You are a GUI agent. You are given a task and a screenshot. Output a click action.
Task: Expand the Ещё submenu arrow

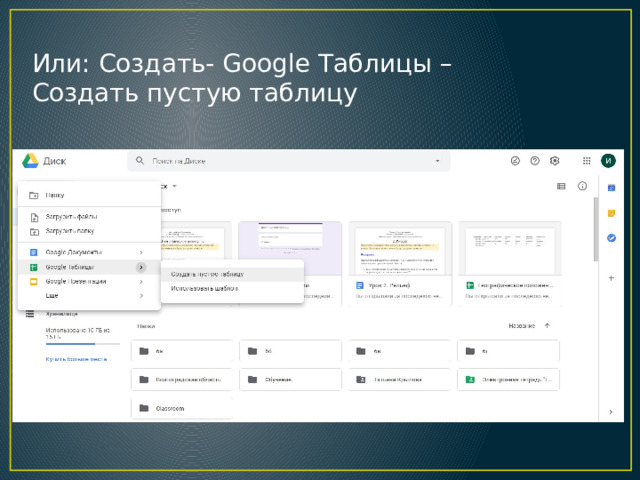coord(141,296)
